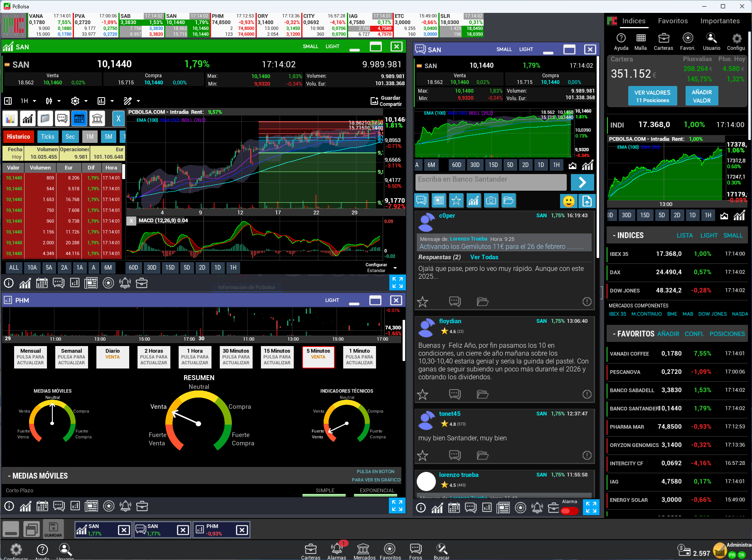Select the 5 Minutos timeframe tab
752x560 pixels.
pos(318,357)
